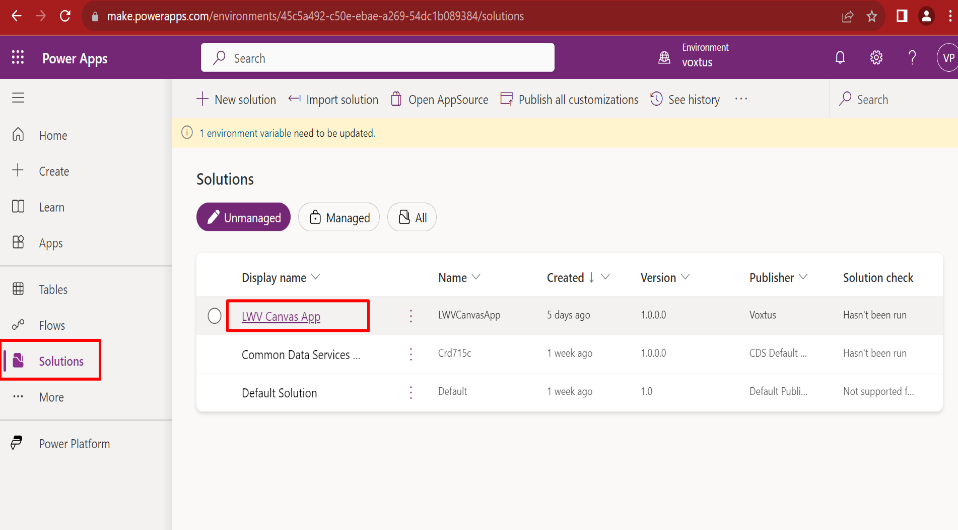
Task: Open Common Data Services solution
Action: (301, 355)
